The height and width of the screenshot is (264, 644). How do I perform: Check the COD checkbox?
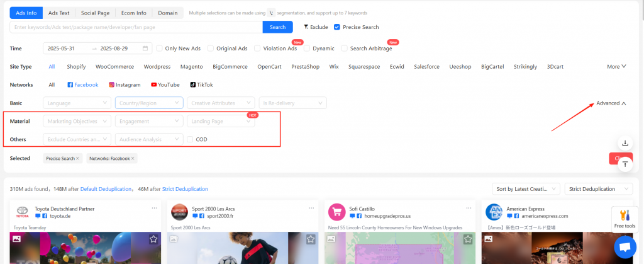[190, 139]
